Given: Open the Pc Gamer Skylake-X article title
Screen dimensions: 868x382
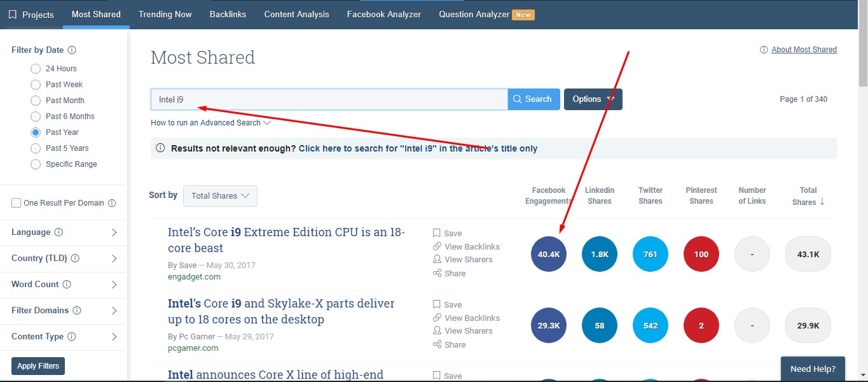Looking at the screenshot, I should [x=281, y=311].
